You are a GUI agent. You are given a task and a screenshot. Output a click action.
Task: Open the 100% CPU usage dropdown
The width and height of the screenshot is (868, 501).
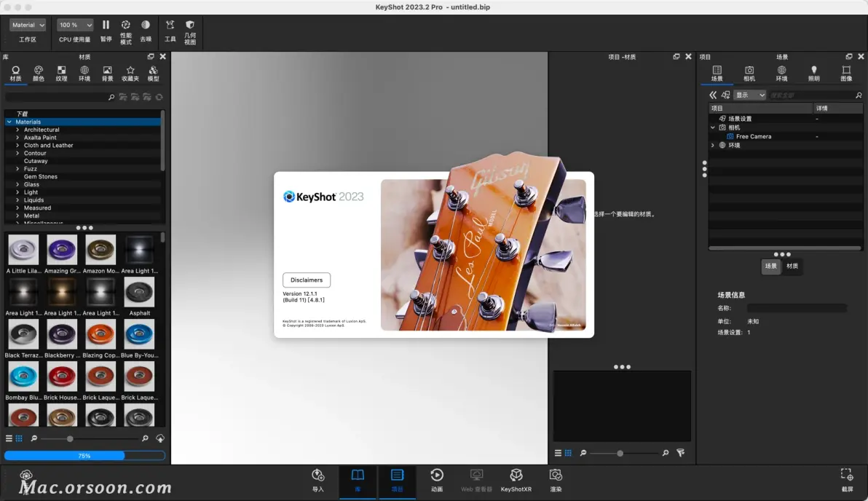[x=75, y=25]
